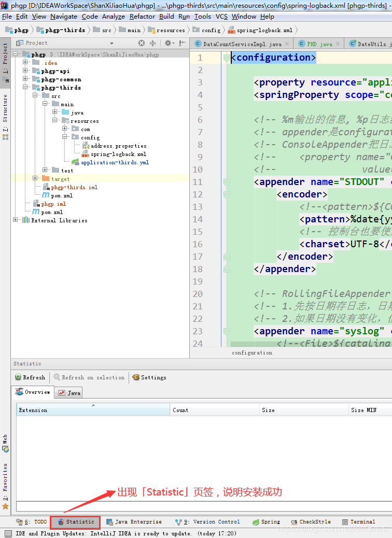
Task: Expand External Libraries node
Action: click(x=15, y=220)
